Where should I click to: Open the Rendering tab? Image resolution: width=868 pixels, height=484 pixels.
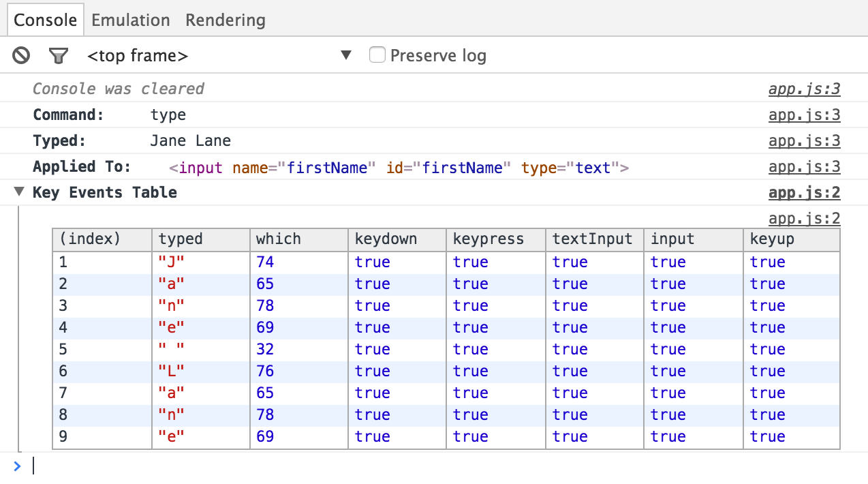pos(225,20)
